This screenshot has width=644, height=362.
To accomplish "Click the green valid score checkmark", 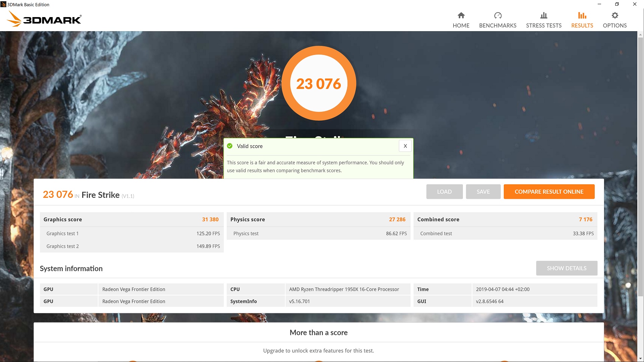I will (230, 146).
